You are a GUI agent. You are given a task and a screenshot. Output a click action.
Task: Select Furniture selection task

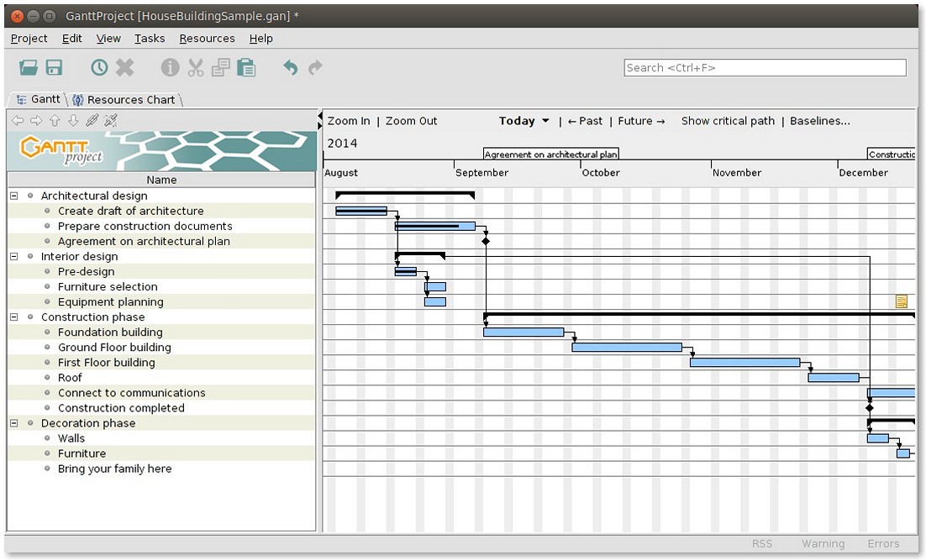tap(108, 287)
